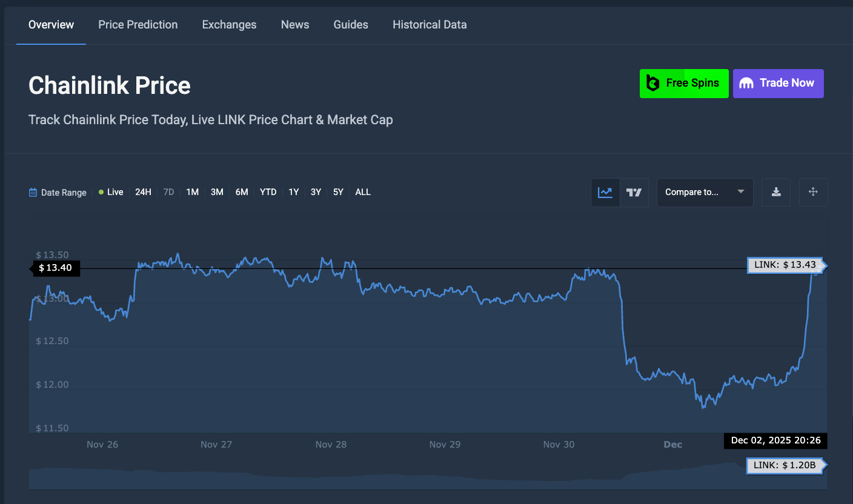Screen dimensions: 853x504
Task: Select the 24H time range
Action: 143,192
